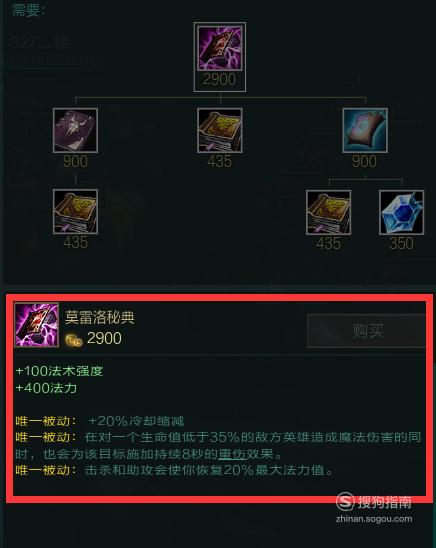436x548 pixels.
Task: Select the Morellonomicon icon atop the build tree
Action: pos(220,48)
